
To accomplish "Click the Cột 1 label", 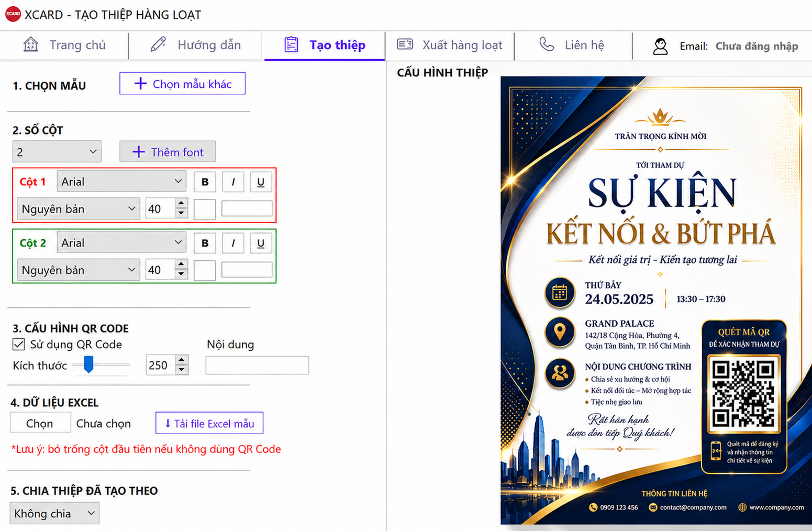I will [32, 182].
